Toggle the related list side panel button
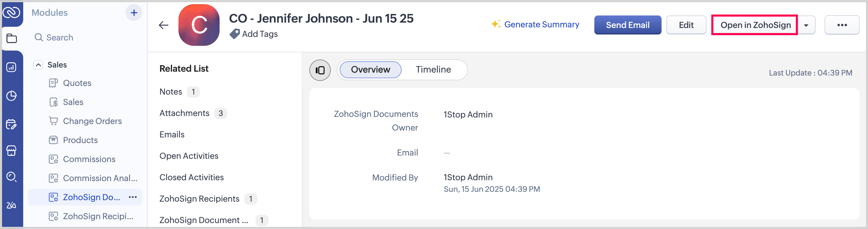868x229 pixels. click(x=320, y=70)
